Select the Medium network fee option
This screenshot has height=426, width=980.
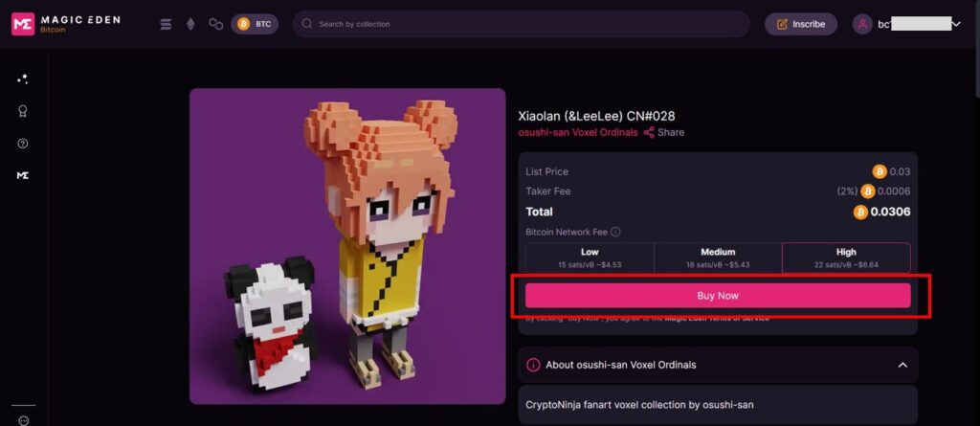click(x=718, y=258)
